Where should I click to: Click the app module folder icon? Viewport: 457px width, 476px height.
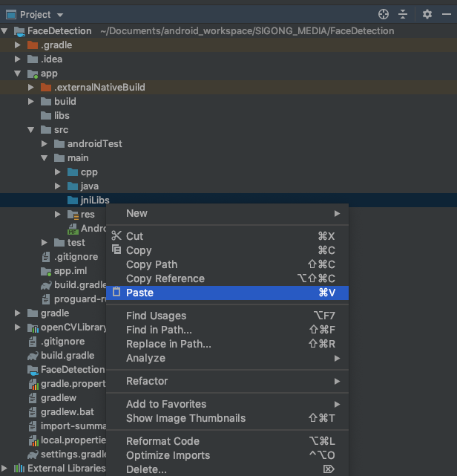[x=33, y=74]
